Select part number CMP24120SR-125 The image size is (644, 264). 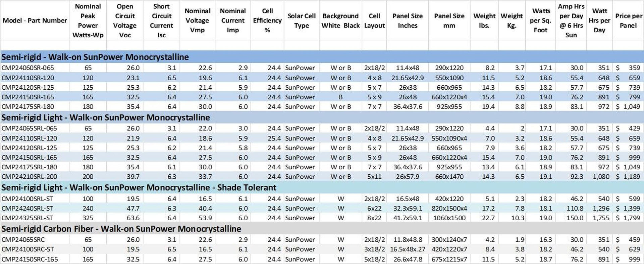tap(28, 87)
